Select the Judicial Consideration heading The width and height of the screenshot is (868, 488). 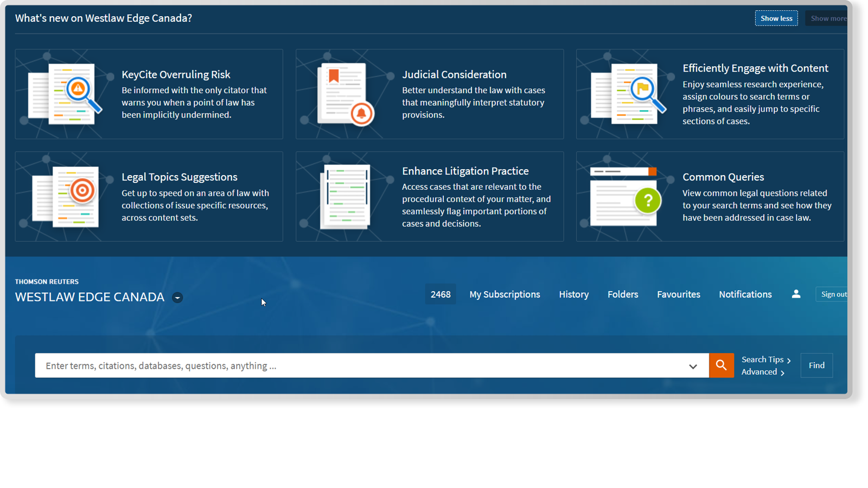[454, 74]
